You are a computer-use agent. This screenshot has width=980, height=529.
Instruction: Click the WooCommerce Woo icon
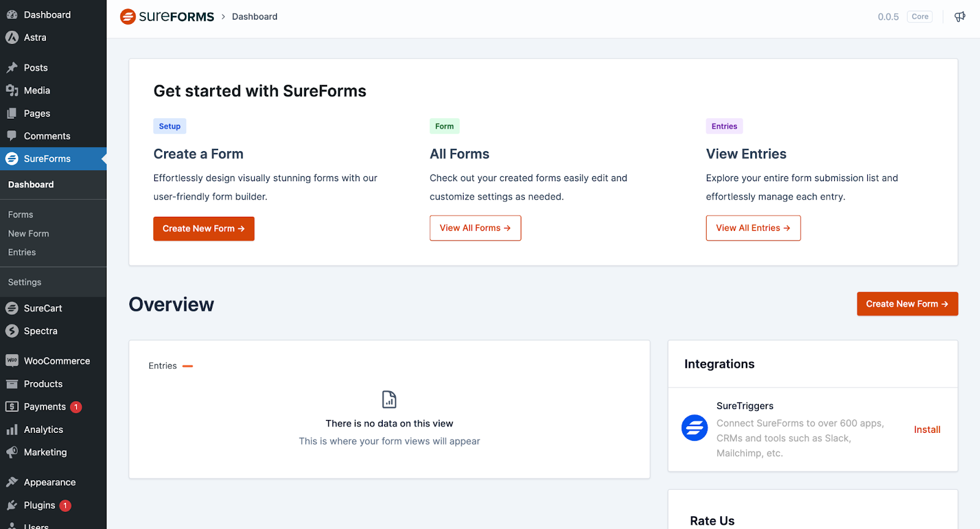pyautogui.click(x=12, y=361)
